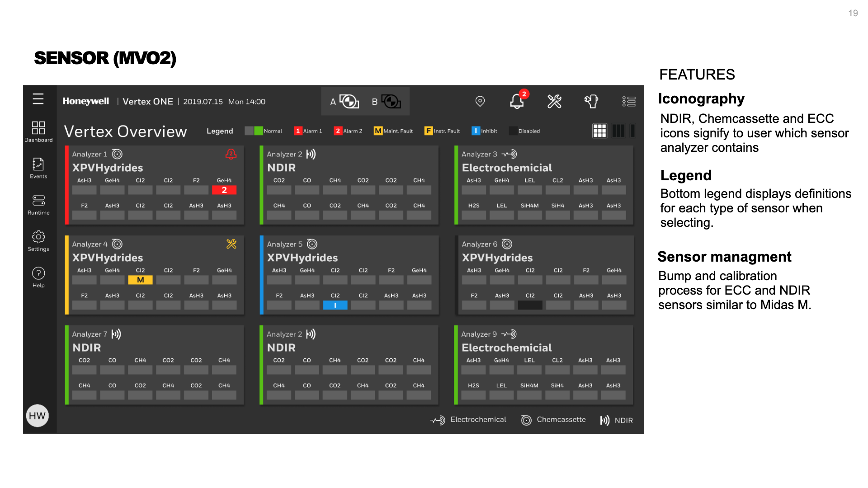Switch to three-column layout view
The image size is (868, 488).
coord(618,131)
